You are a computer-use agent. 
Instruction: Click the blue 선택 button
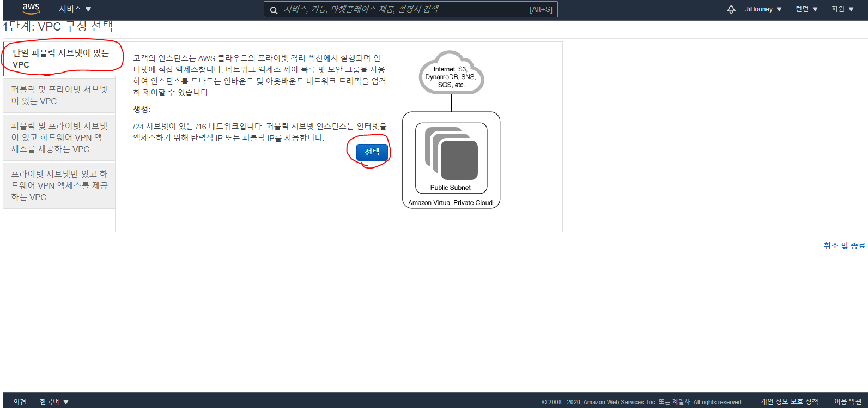(372, 152)
